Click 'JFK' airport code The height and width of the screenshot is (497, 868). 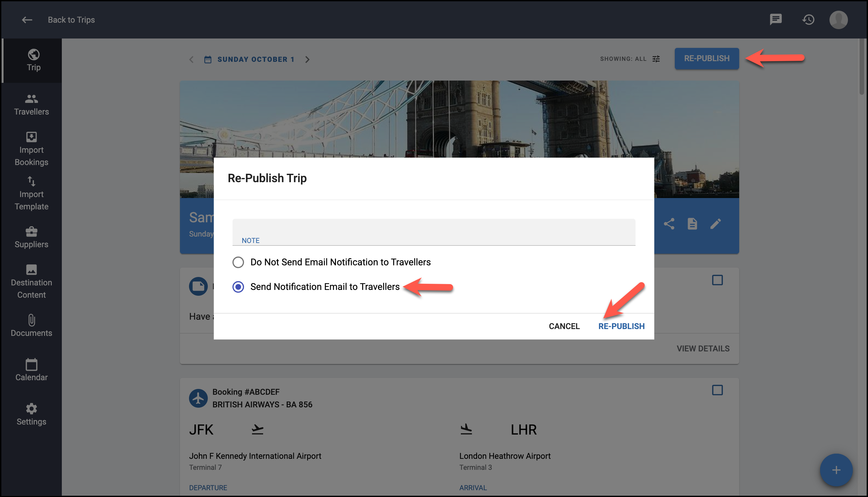[x=201, y=430]
